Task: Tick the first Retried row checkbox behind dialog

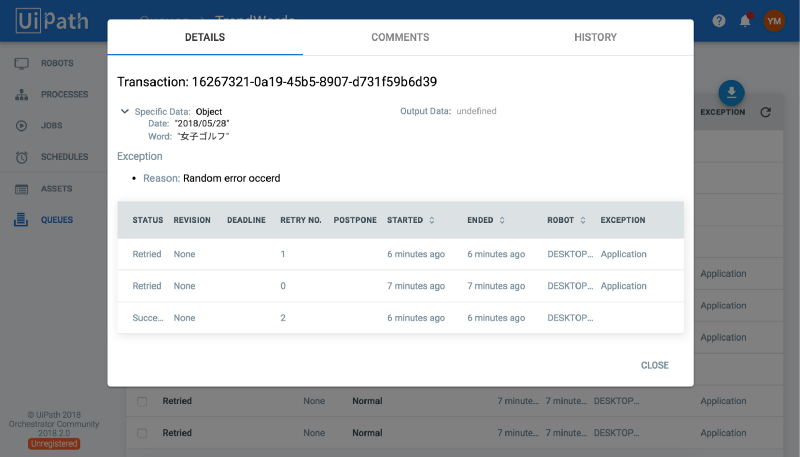Action: tap(142, 401)
